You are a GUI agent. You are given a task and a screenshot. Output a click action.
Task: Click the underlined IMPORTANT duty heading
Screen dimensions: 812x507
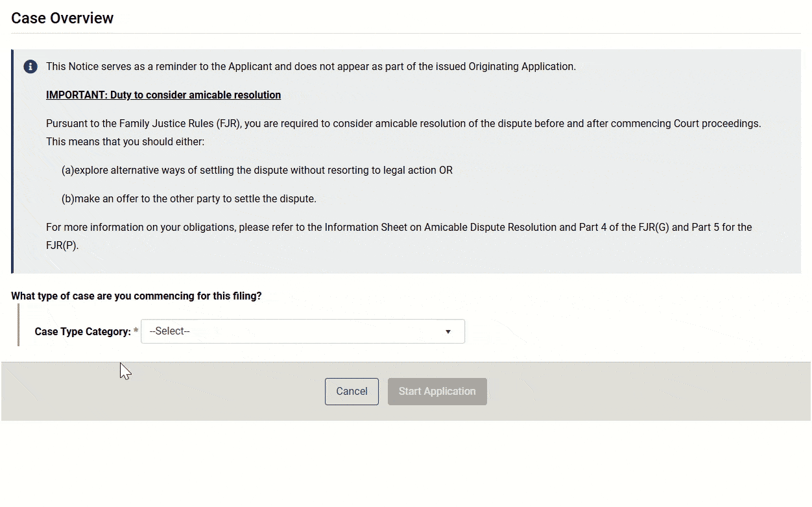tap(163, 95)
